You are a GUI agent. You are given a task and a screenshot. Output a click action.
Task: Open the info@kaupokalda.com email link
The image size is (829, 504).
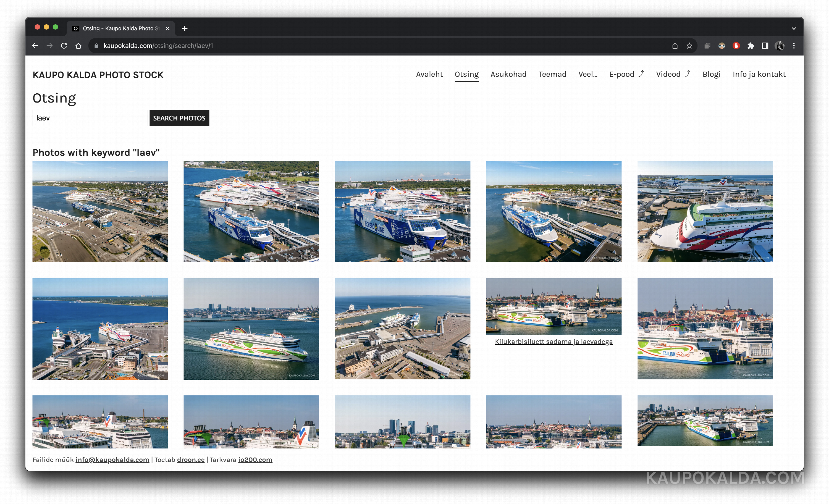(112, 460)
